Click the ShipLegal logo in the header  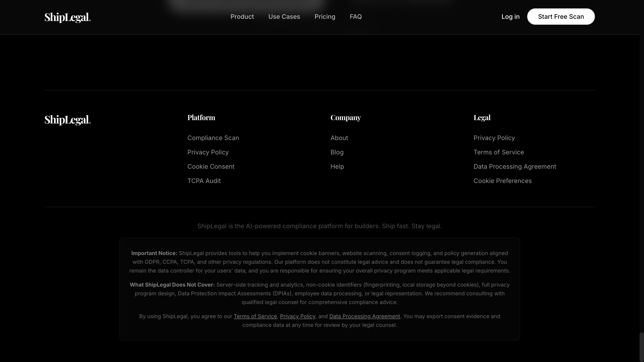tap(68, 17)
